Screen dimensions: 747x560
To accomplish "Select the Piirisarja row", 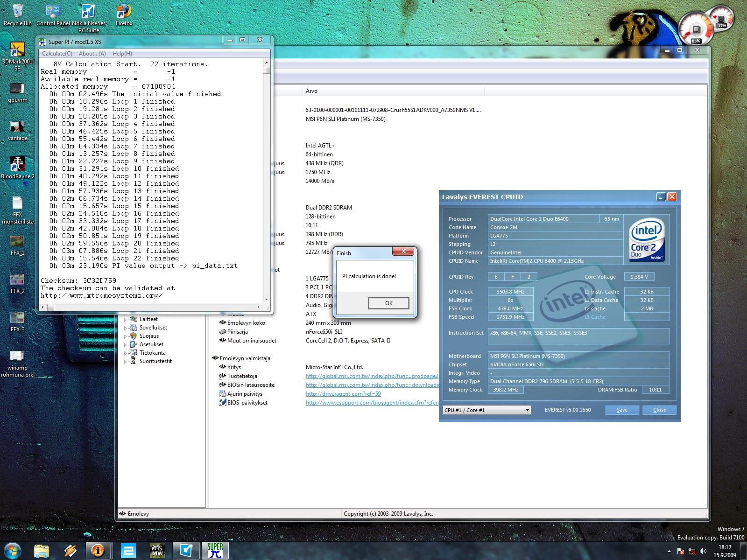I will click(x=233, y=332).
